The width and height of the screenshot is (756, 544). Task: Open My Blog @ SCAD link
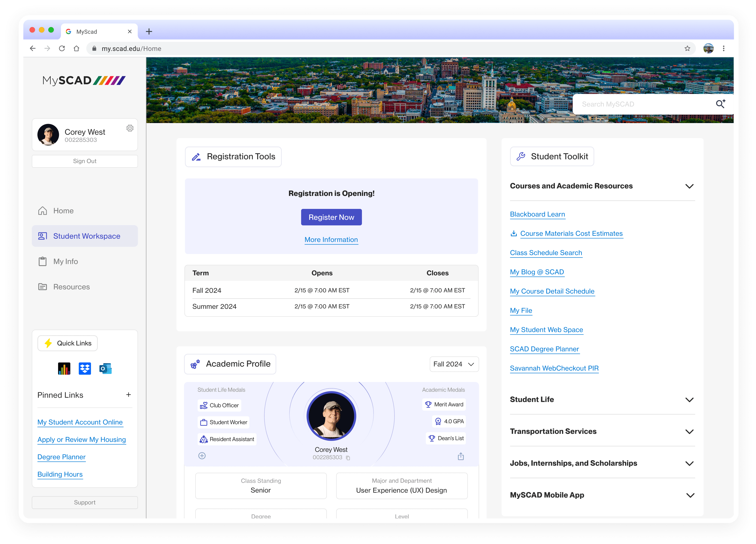[537, 272]
